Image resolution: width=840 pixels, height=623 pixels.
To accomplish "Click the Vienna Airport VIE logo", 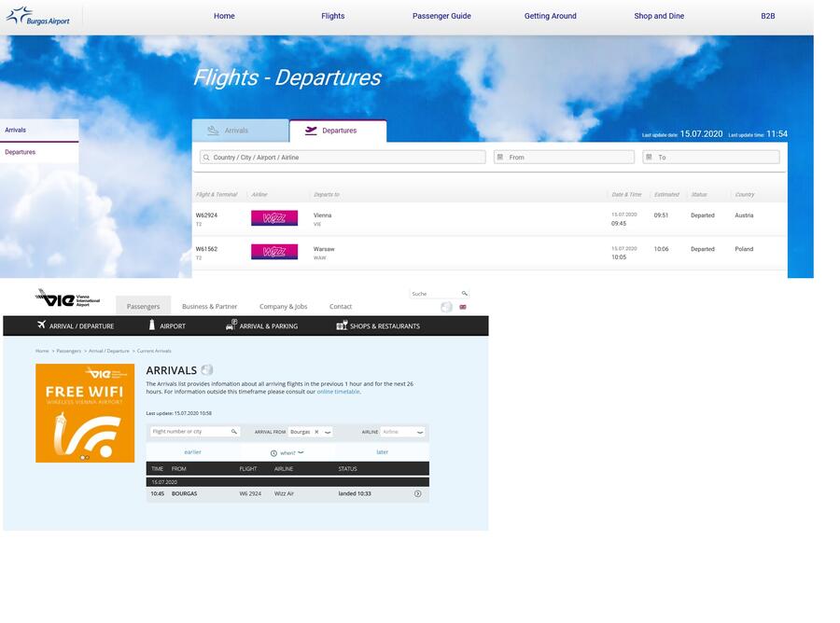I will 67,298.
